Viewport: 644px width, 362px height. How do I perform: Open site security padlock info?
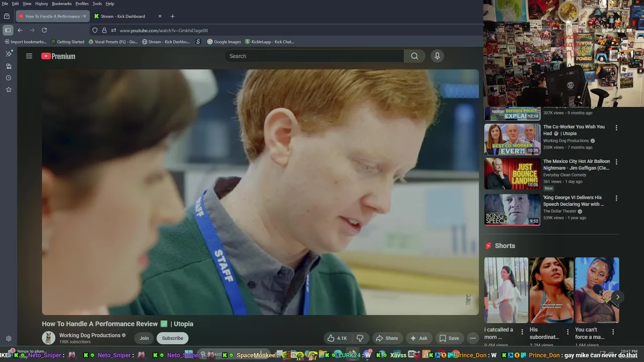[104, 30]
